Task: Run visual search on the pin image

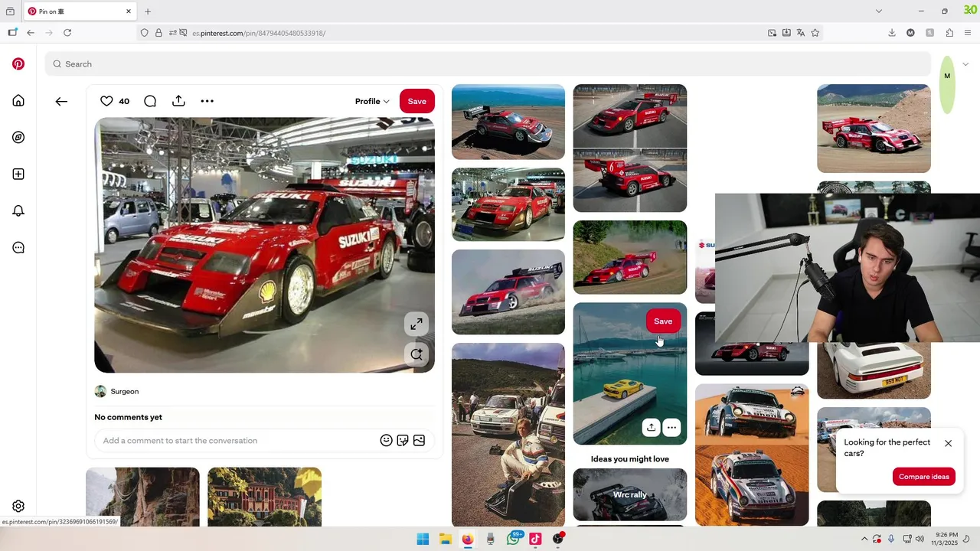Action: pyautogui.click(x=416, y=354)
